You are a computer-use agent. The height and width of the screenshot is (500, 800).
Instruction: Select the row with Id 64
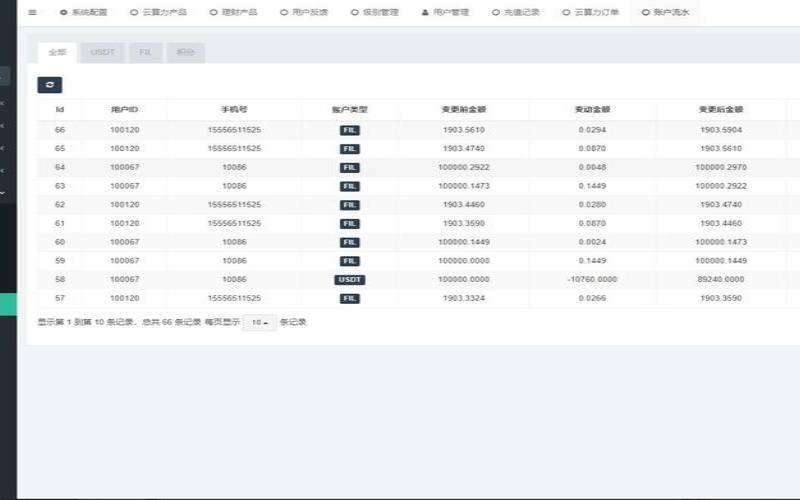point(418,167)
